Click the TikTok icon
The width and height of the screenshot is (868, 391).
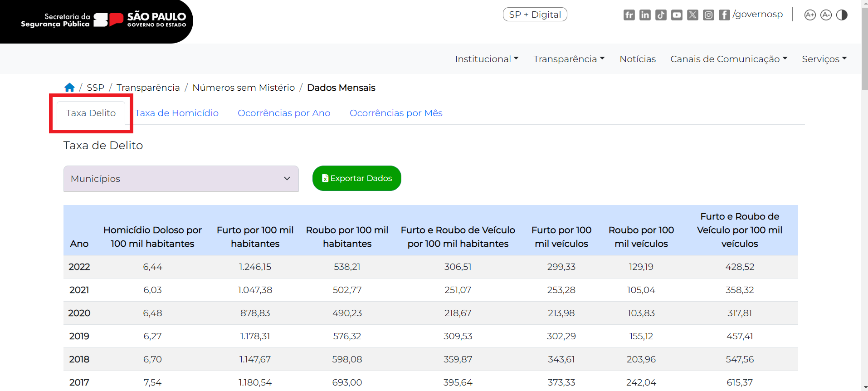tap(661, 15)
